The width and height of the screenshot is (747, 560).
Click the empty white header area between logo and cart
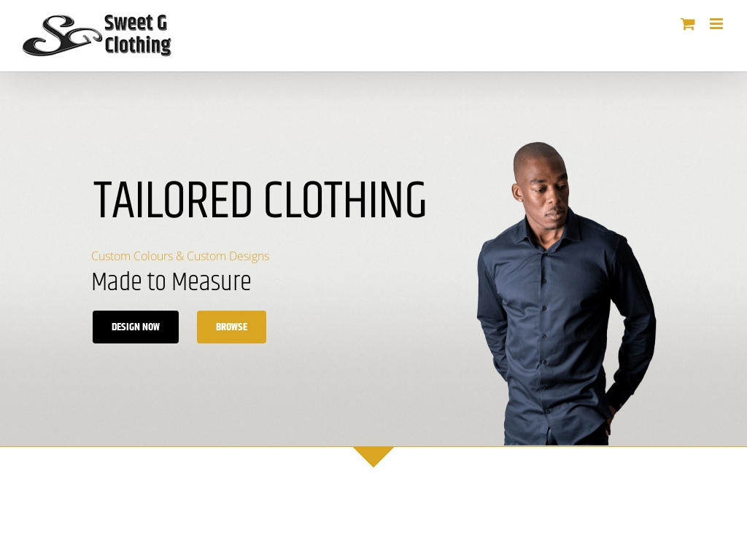(424, 36)
